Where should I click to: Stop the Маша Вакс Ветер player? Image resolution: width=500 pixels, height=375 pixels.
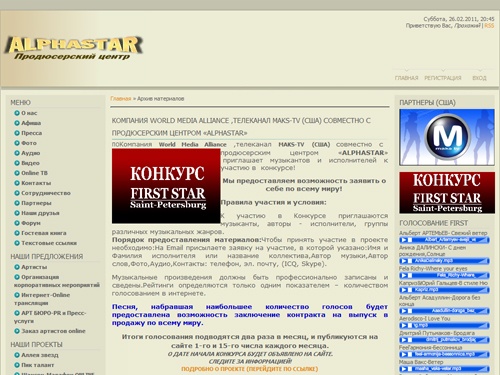coord(410,369)
